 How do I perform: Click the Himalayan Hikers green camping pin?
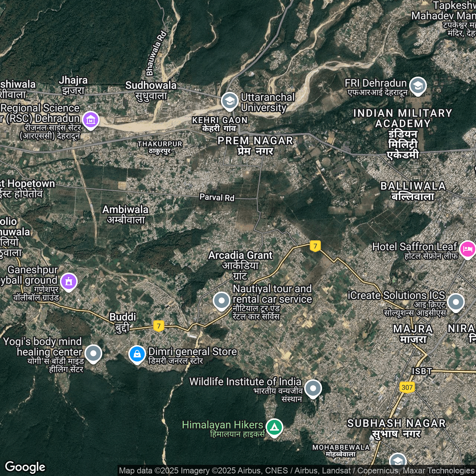tap(274, 427)
